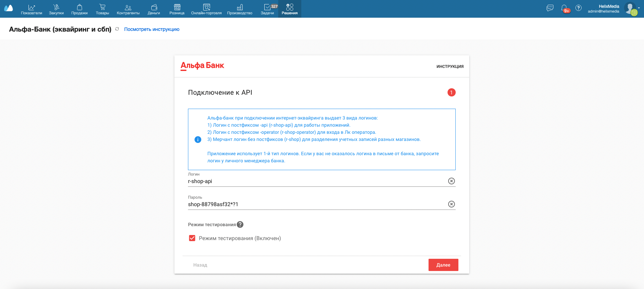
Task: Clear the Пароль field with X icon
Action: 451,204
